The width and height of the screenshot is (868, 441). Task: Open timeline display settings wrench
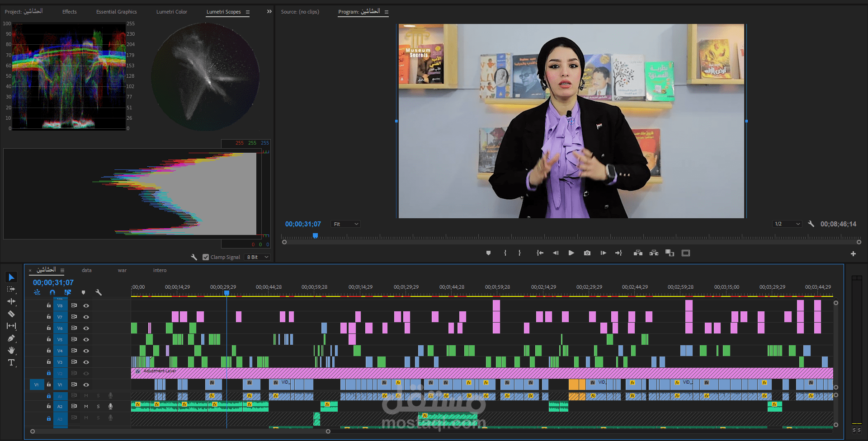point(99,292)
